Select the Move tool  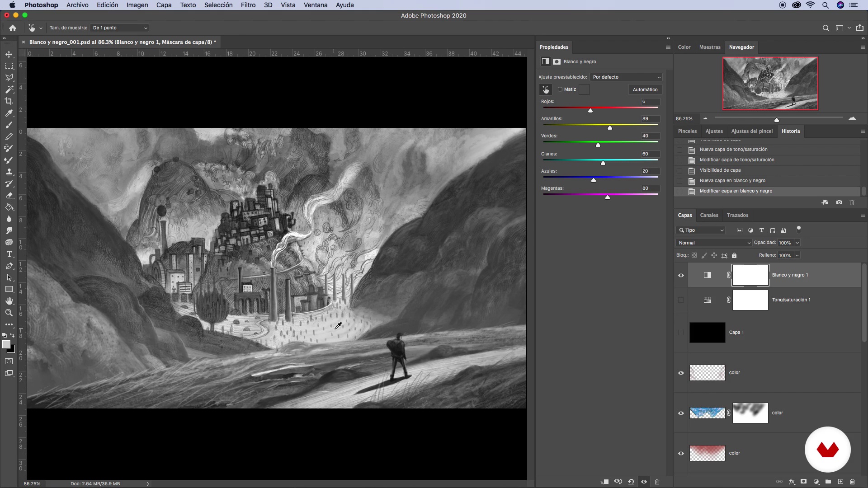coord(9,54)
